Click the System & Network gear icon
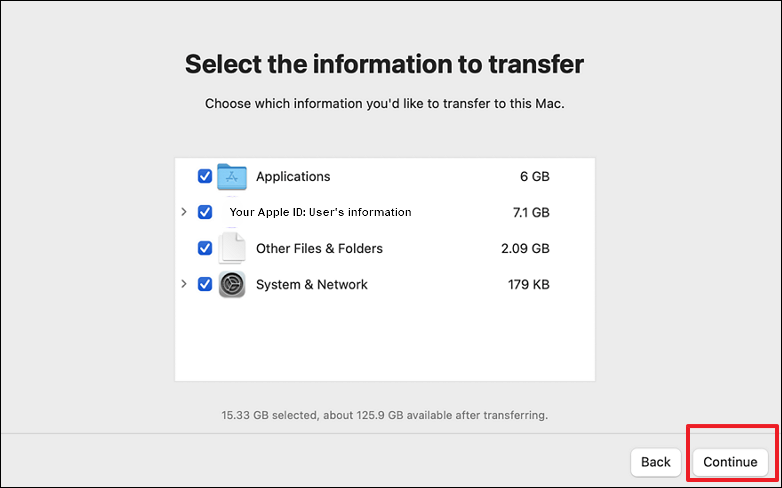The image size is (782, 488). pyautogui.click(x=232, y=284)
